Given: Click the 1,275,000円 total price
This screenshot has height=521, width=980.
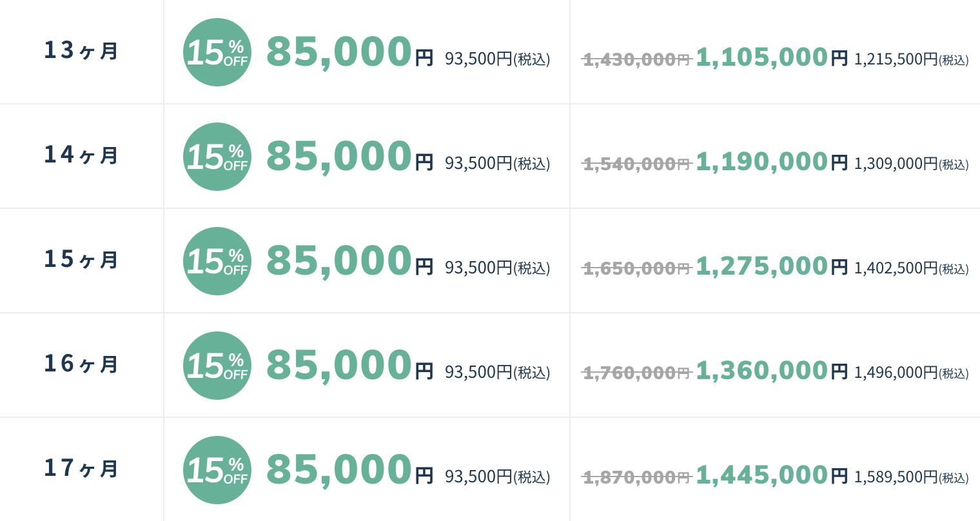Looking at the screenshot, I should point(772,266).
